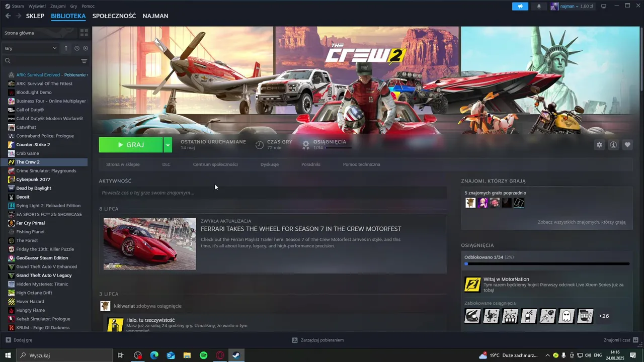644x362 pixels.
Task: Open Opera browser from the taskbar
Action: [x=220, y=355]
